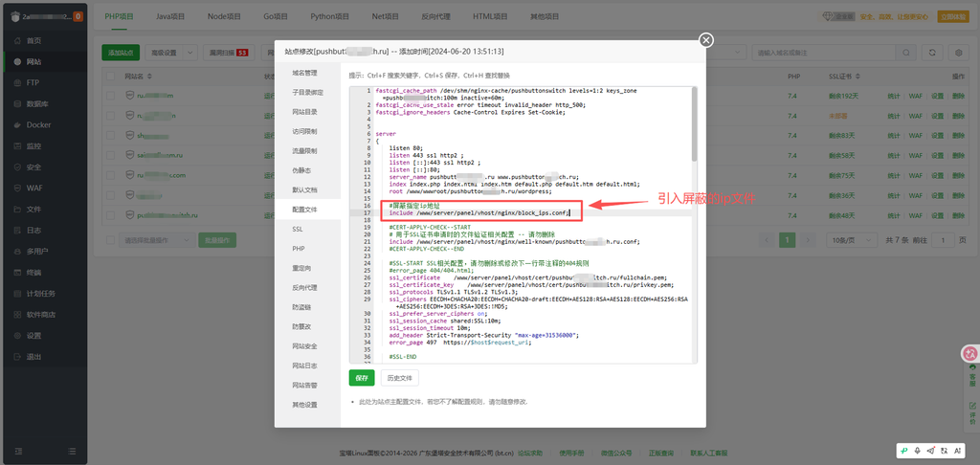Viewport: 980px width, 465px height.
Task: Open the 10条/页 page size dropdown
Action: (x=848, y=240)
